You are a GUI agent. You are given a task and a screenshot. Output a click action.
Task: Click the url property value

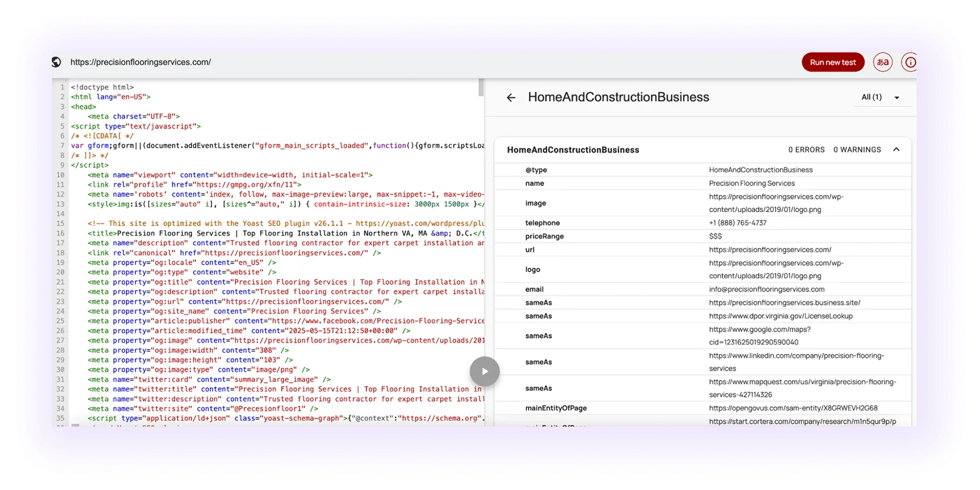(770, 250)
